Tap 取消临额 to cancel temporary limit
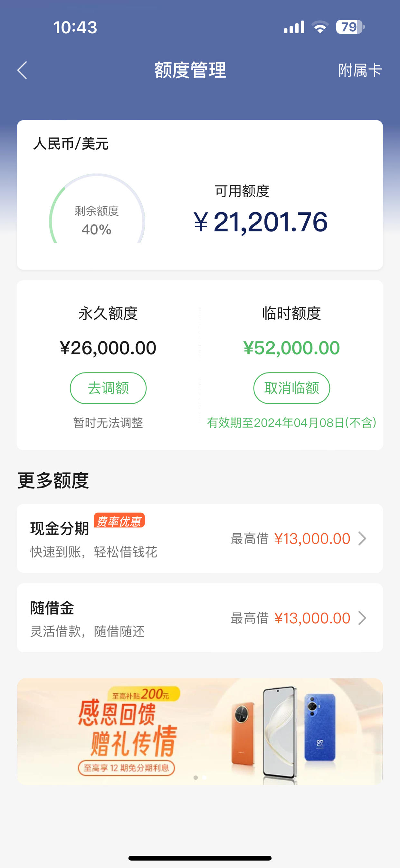 click(x=291, y=388)
